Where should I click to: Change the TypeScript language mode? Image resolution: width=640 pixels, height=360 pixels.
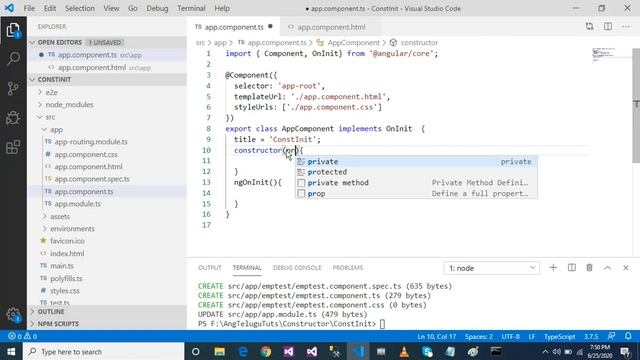pyautogui.click(x=560, y=337)
